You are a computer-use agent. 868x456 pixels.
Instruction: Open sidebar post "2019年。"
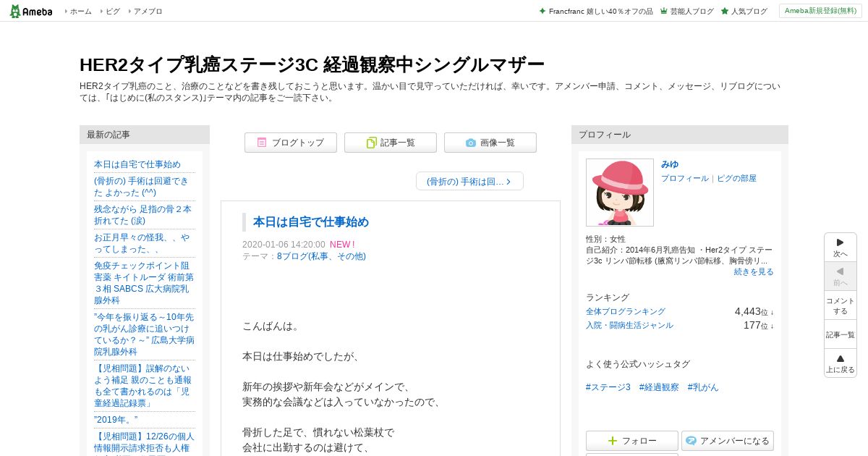[116, 420]
